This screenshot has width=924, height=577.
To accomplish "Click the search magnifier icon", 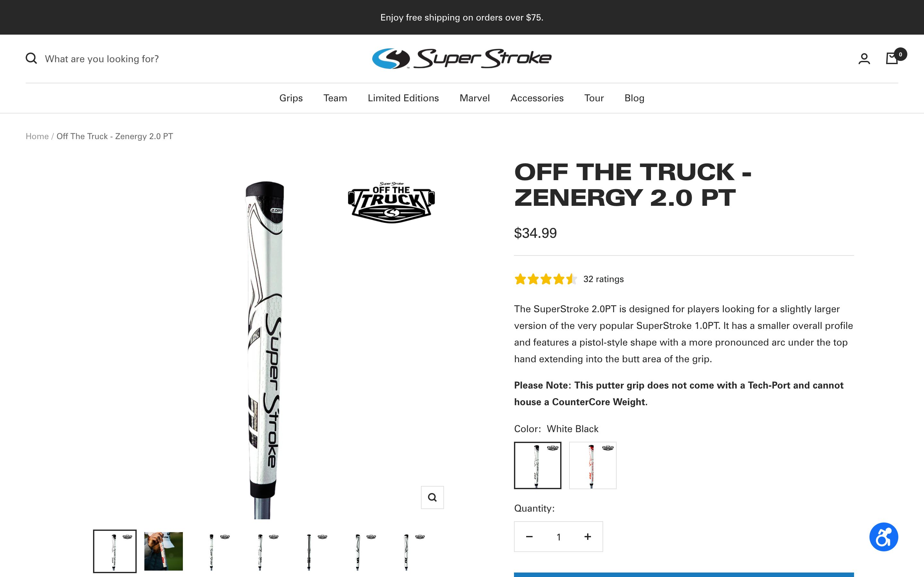I will pyautogui.click(x=31, y=59).
